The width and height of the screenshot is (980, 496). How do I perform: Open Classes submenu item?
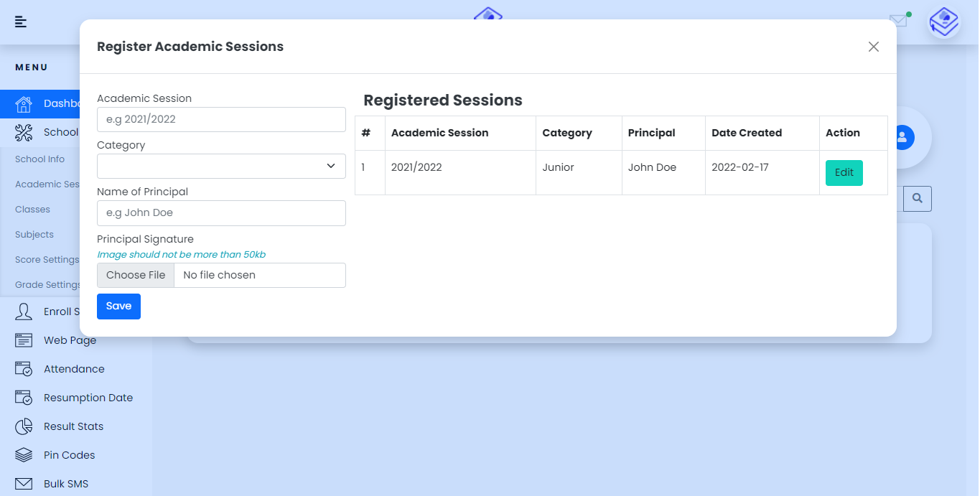pyautogui.click(x=33, y=210)
